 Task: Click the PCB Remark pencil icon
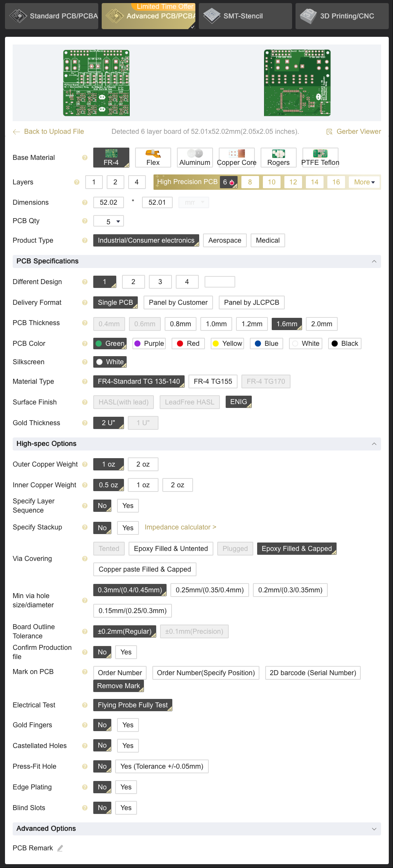[60, 848]
